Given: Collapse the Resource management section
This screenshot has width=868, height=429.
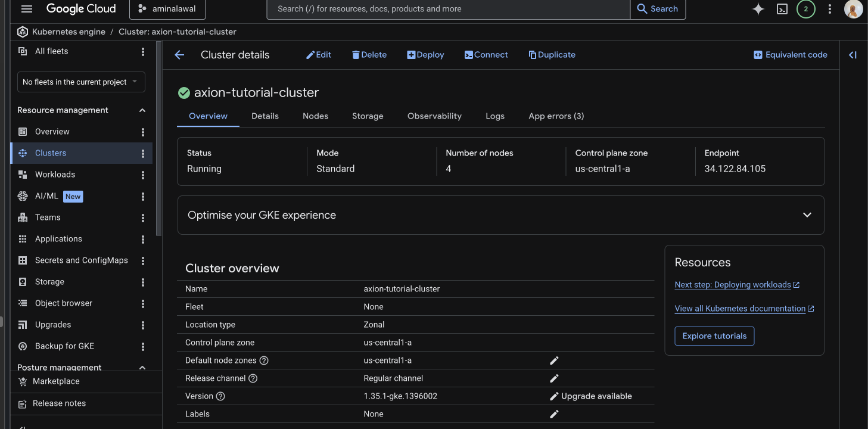Looking at the screenshot, I should [142, 110].
